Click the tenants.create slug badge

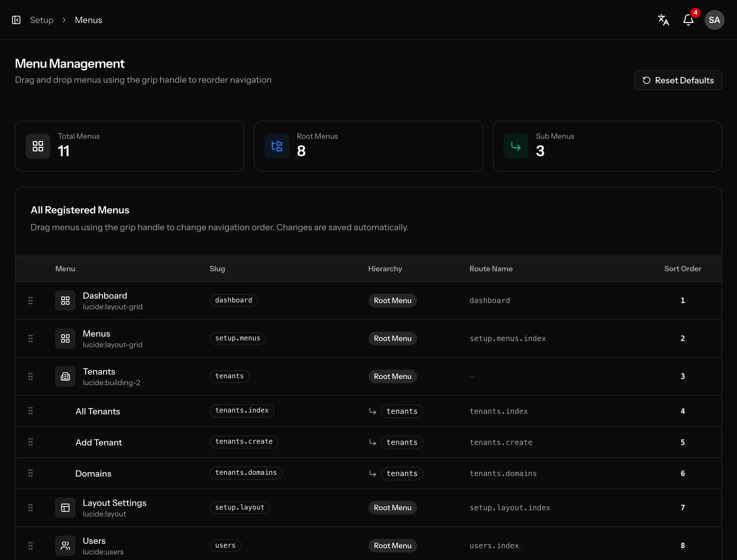(x=244, y=441)
